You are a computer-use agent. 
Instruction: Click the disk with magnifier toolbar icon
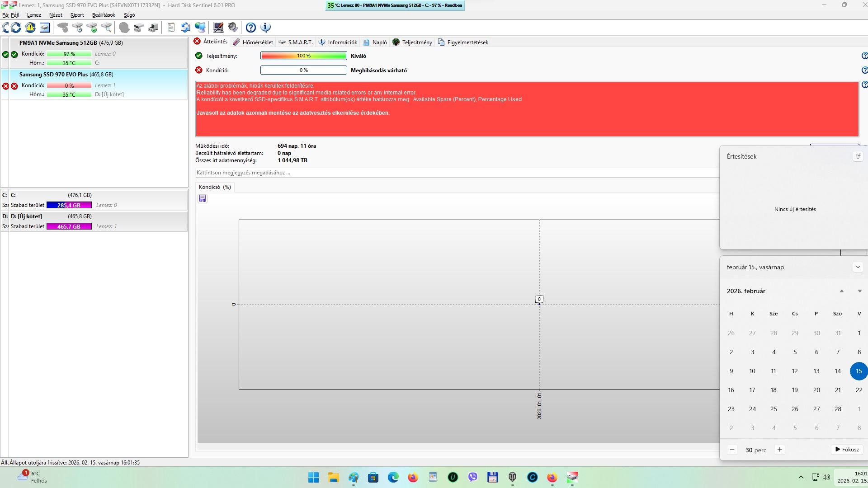click(x=106, y=28)
